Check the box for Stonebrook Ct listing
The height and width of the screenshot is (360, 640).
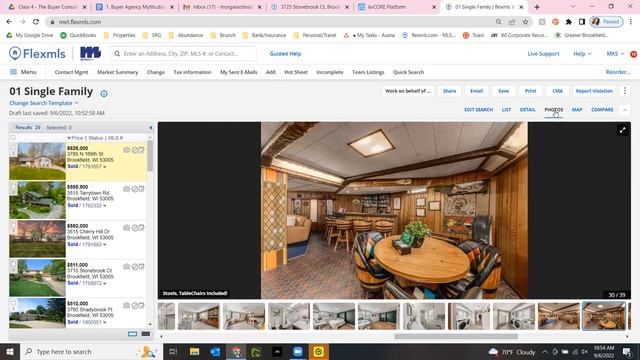coord(13,264)
